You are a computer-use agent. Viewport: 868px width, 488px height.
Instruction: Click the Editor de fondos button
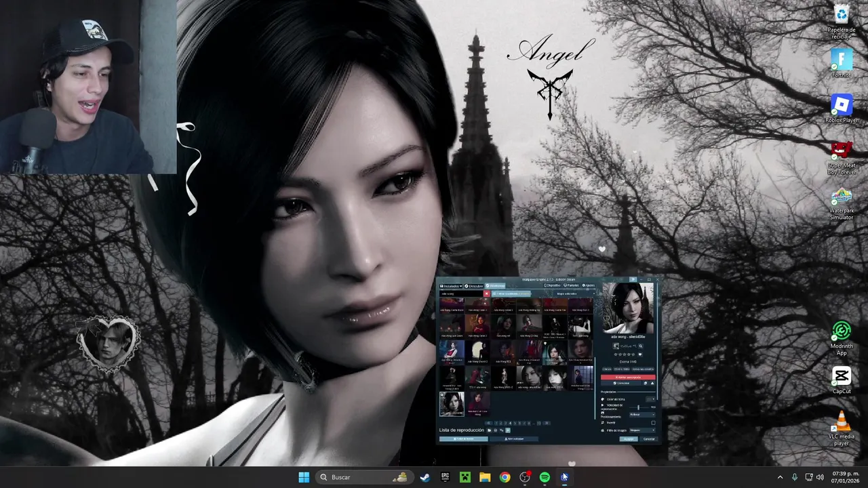[464, 439]
